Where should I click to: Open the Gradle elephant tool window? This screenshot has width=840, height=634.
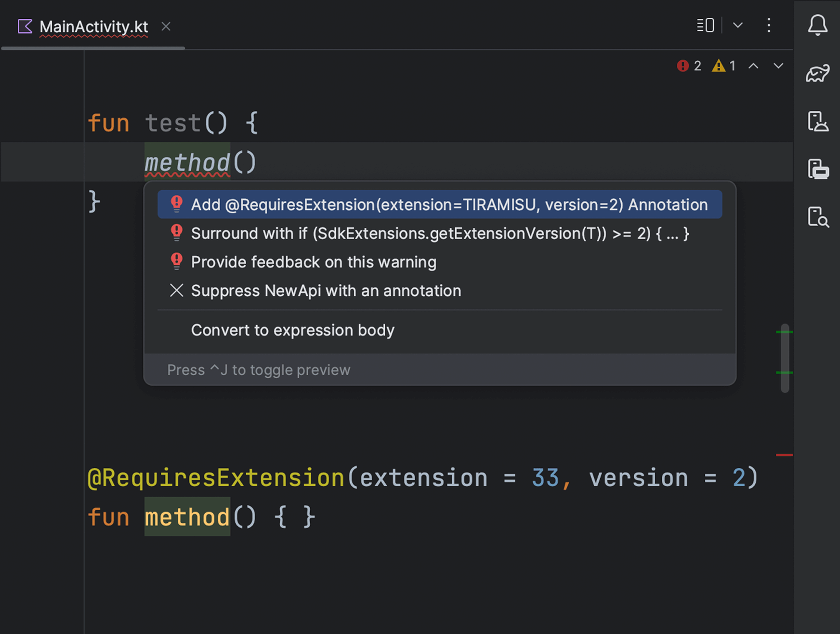817,73
